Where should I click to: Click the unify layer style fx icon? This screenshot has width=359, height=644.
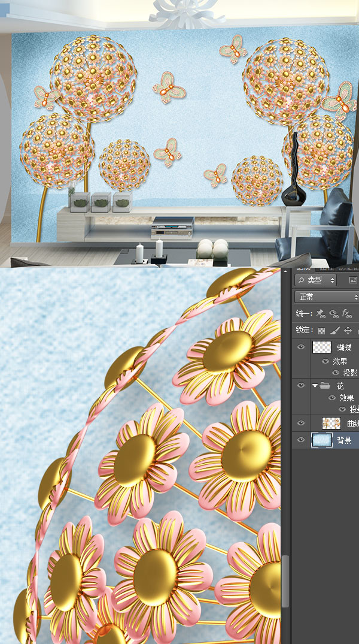pyautogui.click(x=346, y=314)
